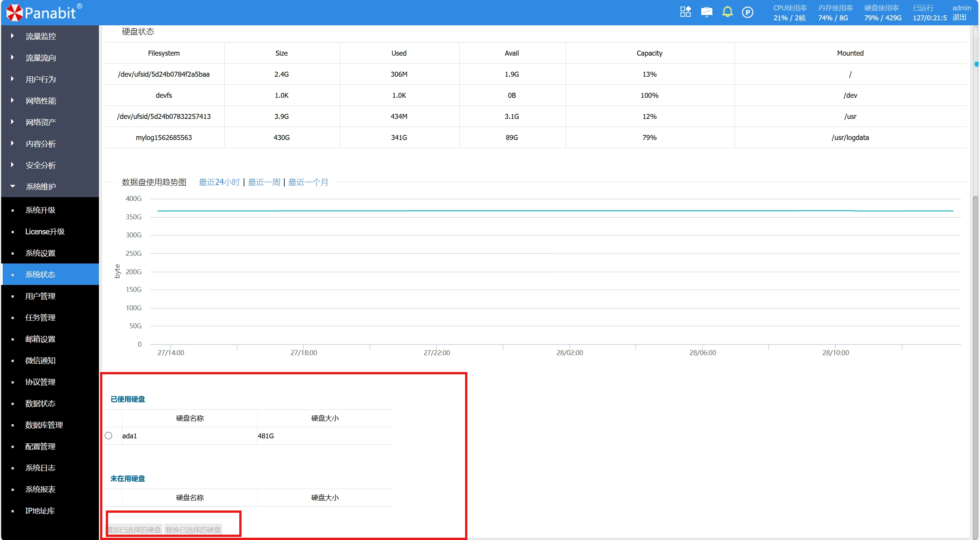
Task: Expand the 流量流向 menu
Action: [x=50, y=58]
